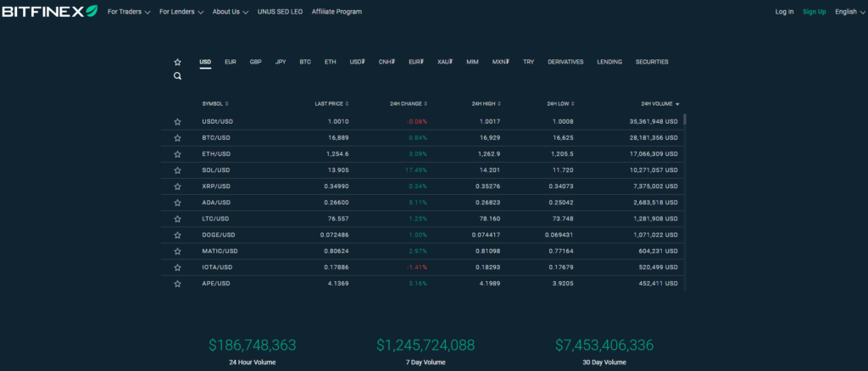Open the English language dropdown
868x371 pixels.
[849, 12]
